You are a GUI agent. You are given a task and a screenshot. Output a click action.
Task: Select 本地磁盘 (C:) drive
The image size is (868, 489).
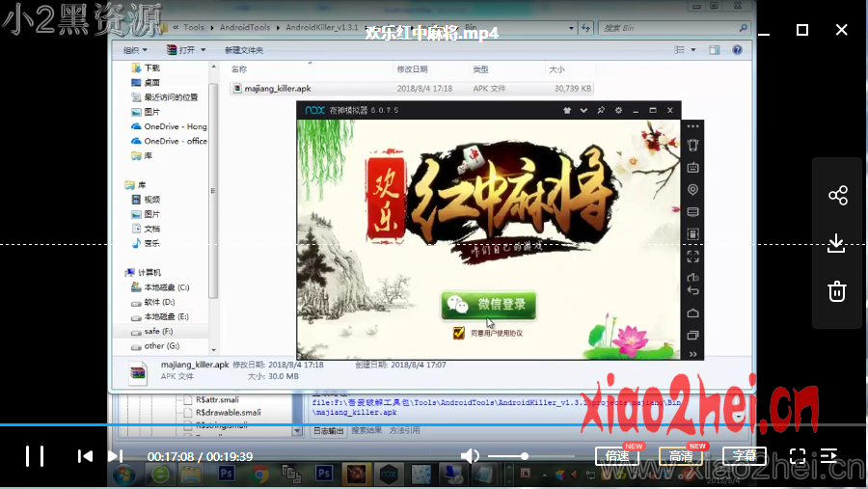point(167,286)
